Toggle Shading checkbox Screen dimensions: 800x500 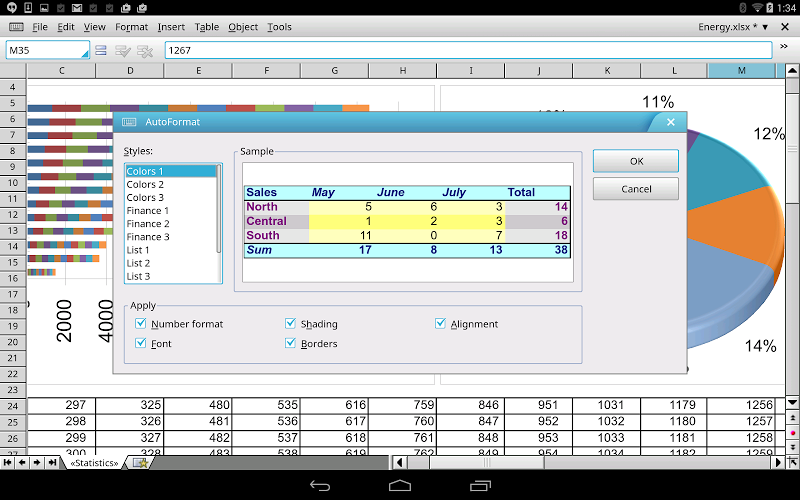click(290, 323)
